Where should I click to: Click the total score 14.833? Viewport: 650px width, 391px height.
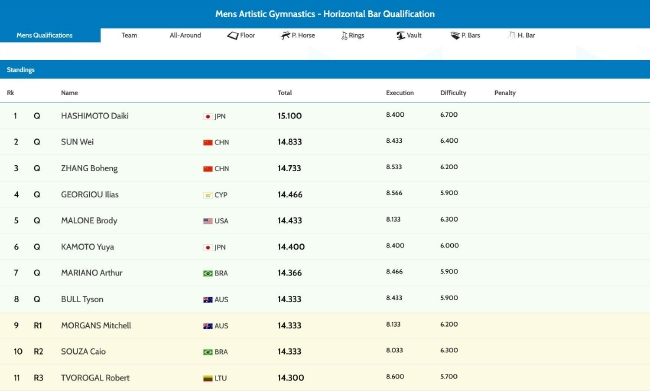290,142
